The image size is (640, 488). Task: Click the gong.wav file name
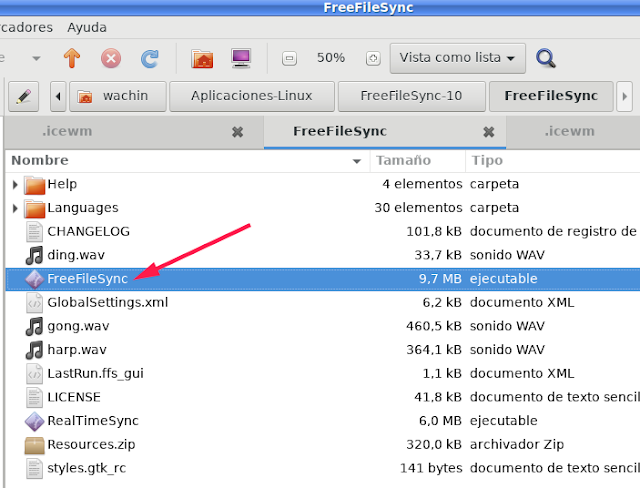point(78,326)
